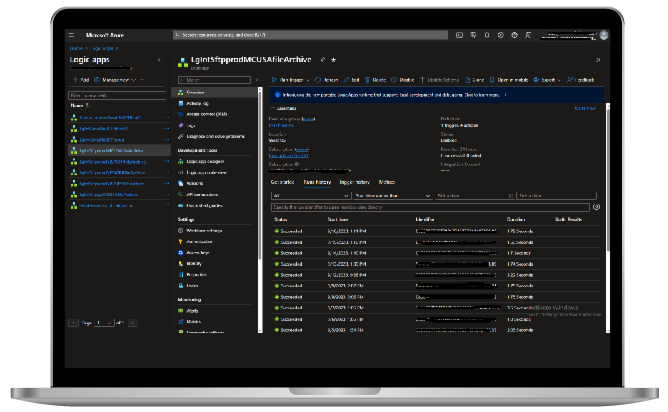
Task: Click Edit in the logic app toolbar
Action: 351,80
